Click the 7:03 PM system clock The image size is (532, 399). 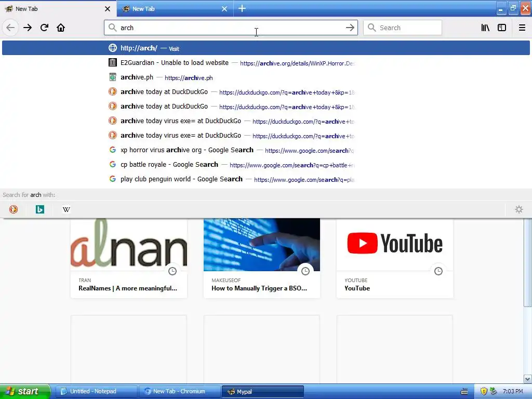513,391
